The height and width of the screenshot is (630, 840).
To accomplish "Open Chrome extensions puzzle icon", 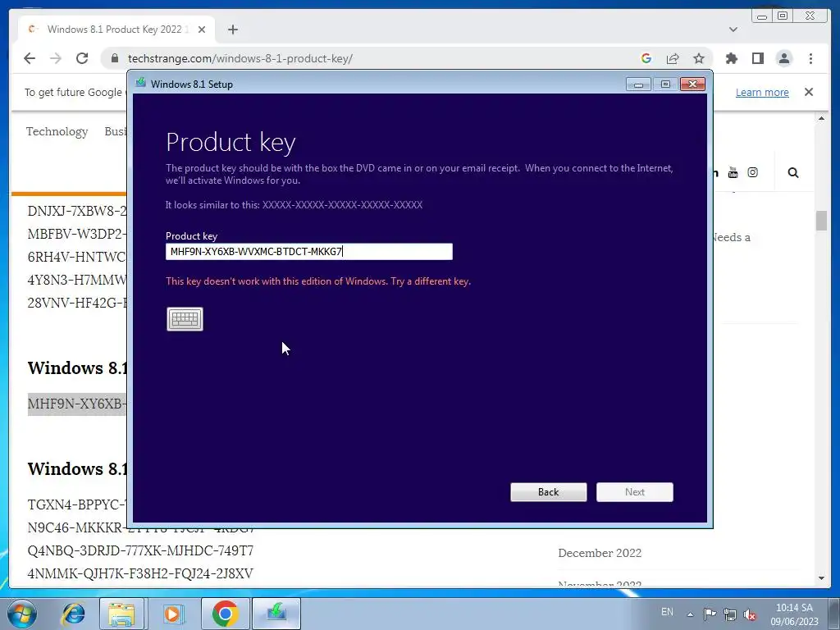I will point(731,58).
